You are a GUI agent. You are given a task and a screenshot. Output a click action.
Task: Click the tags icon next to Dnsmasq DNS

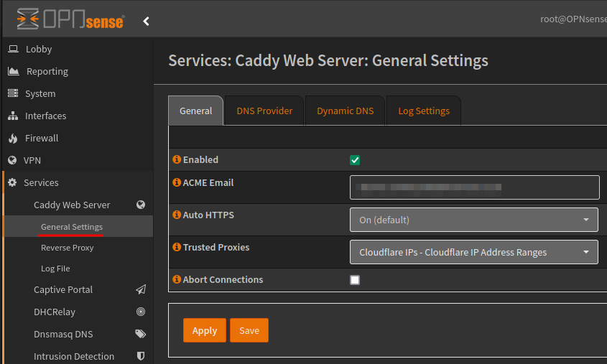141,334
